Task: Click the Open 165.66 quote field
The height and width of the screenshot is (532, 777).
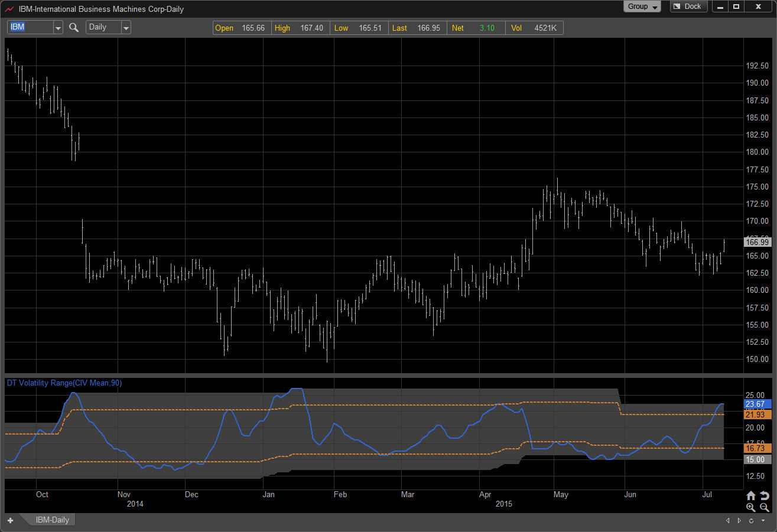Action: tap(242, 28)
